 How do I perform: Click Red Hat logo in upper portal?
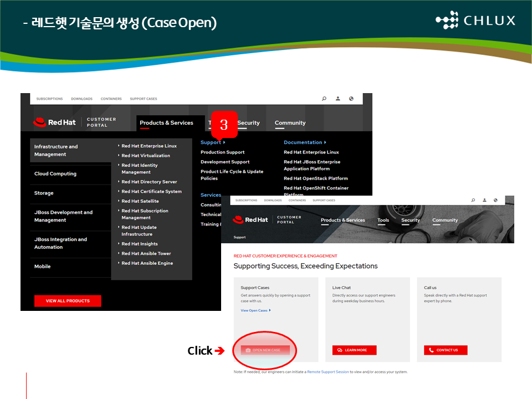(x=54, y=122)
